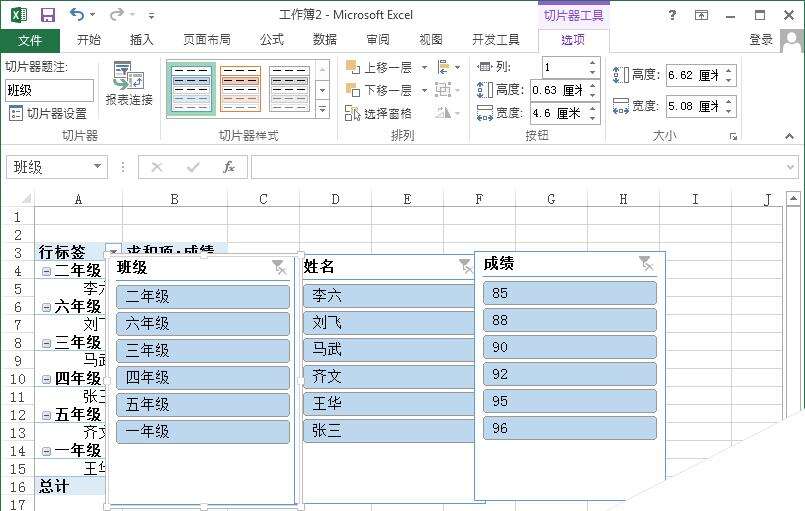
Task: Switch to the 页面布局 tab
Action: click(x=207, y=40)
